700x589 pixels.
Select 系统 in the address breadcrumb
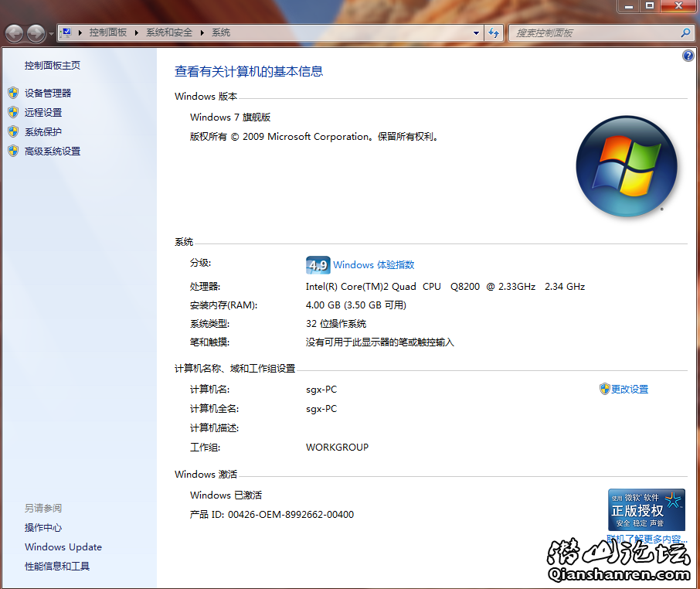[x=221, y=32]
